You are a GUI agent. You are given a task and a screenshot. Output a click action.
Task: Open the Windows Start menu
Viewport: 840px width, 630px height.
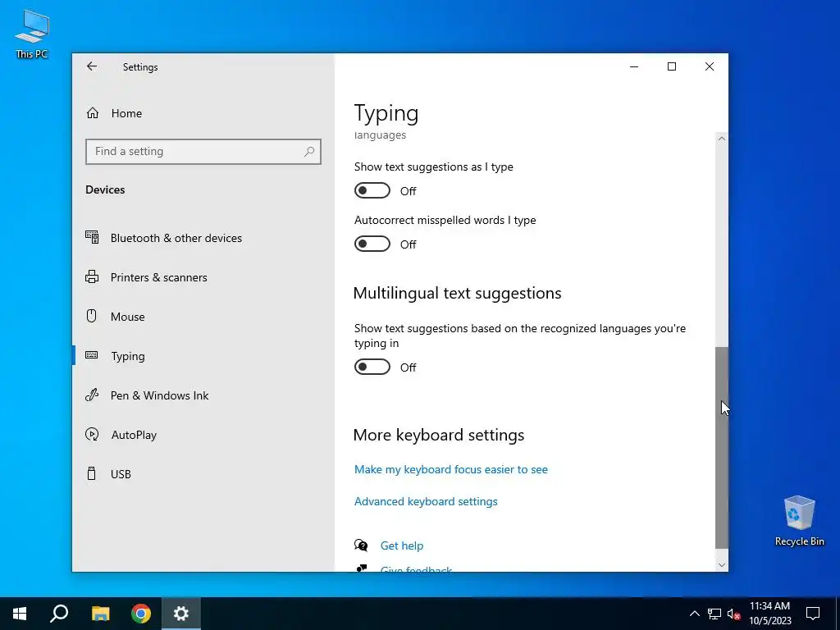click(x=20, y=614)
